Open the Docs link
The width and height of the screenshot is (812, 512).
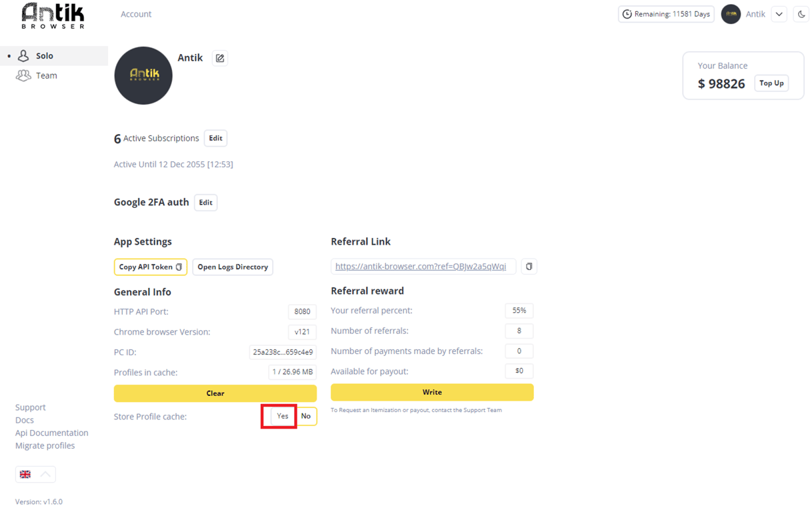pyautogui.click(x=25, y=420)
